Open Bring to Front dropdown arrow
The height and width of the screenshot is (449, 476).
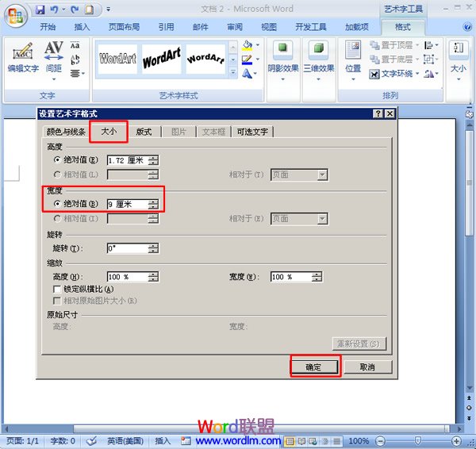(417, 45)
